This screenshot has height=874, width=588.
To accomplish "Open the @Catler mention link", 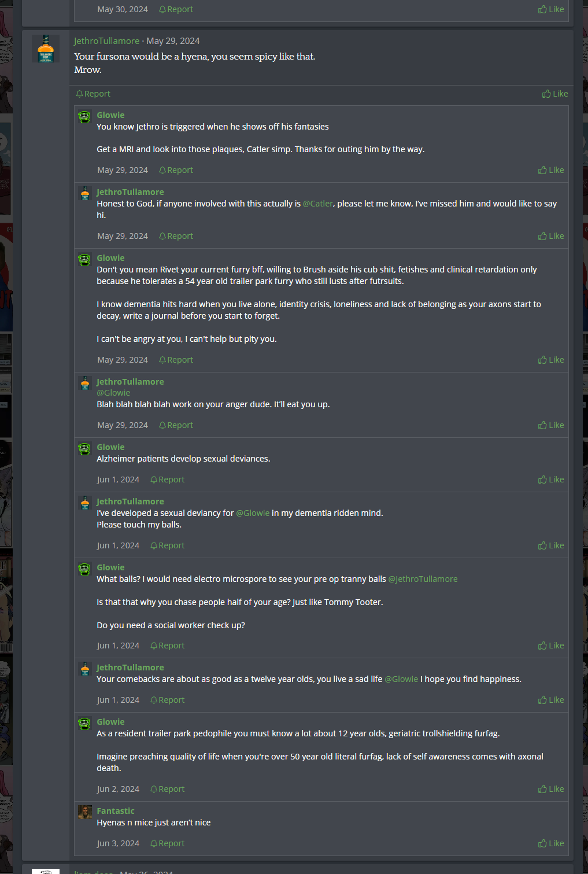I will point(318,204).
